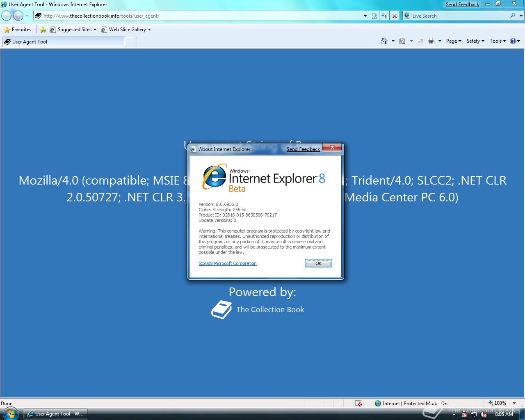Click the Cipher Strength 256-bit text
Viewport: 525px width, 420px height.
[x=223, y=210]
